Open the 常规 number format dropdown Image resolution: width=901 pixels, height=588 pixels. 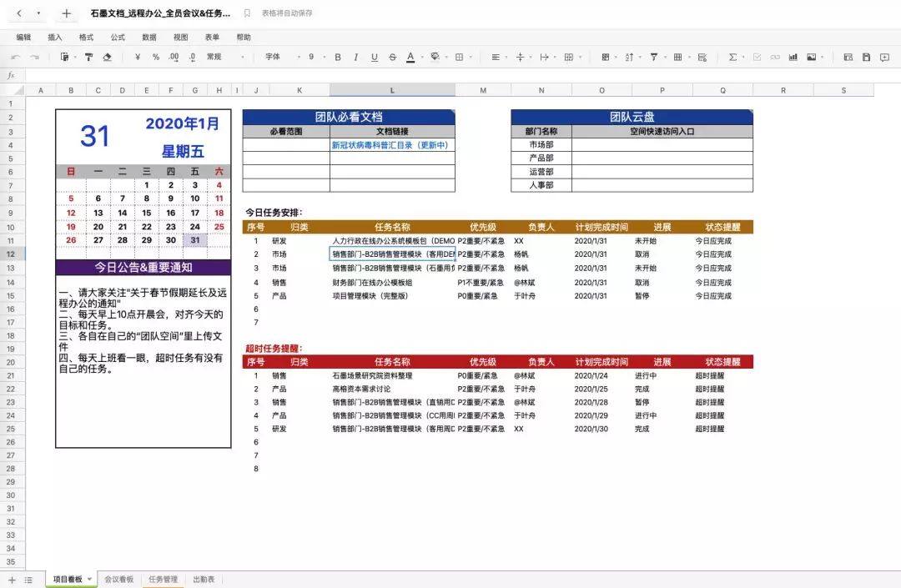click(x=225, y=58)
